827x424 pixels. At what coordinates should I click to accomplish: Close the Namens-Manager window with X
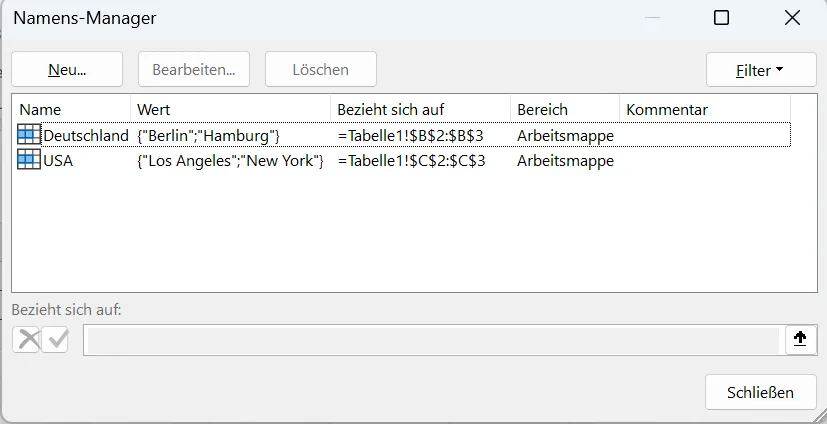(792, 18)
